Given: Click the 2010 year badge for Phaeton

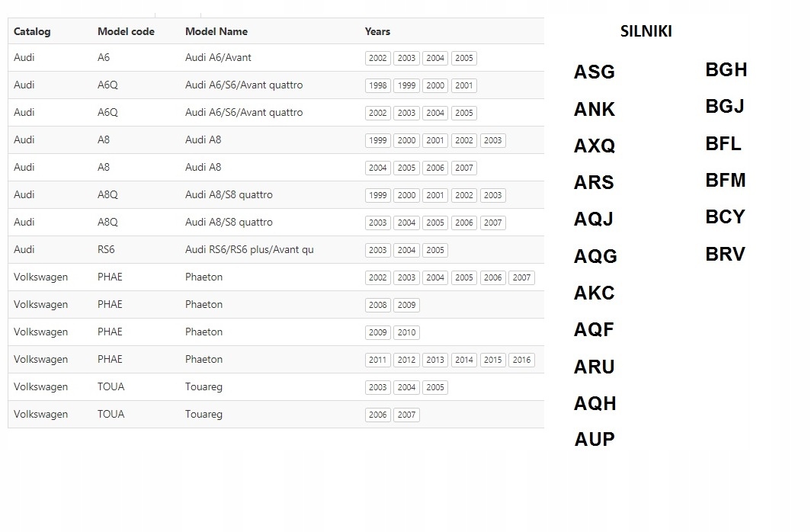Looking at the screenshot, I should coord(406,332).
